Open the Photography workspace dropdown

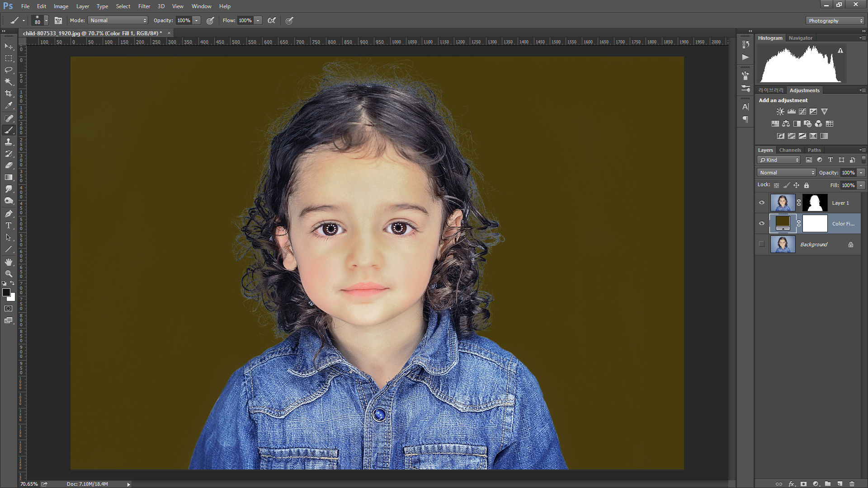[835, 21]
